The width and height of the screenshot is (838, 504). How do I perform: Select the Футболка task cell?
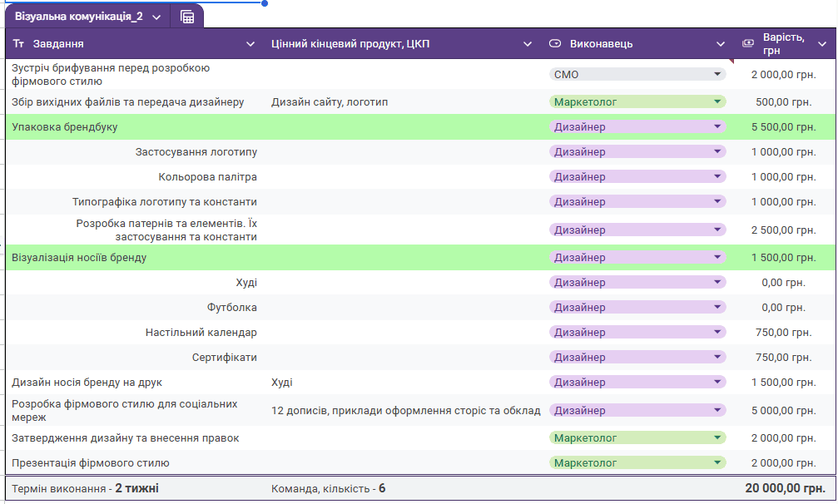coord(136,307)
